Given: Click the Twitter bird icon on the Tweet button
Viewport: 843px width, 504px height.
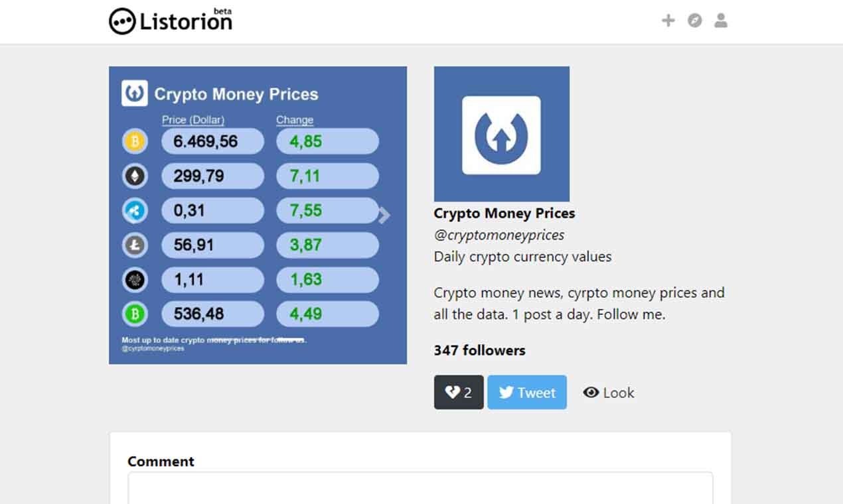Looking at the screenshot, I should (506, 392).
